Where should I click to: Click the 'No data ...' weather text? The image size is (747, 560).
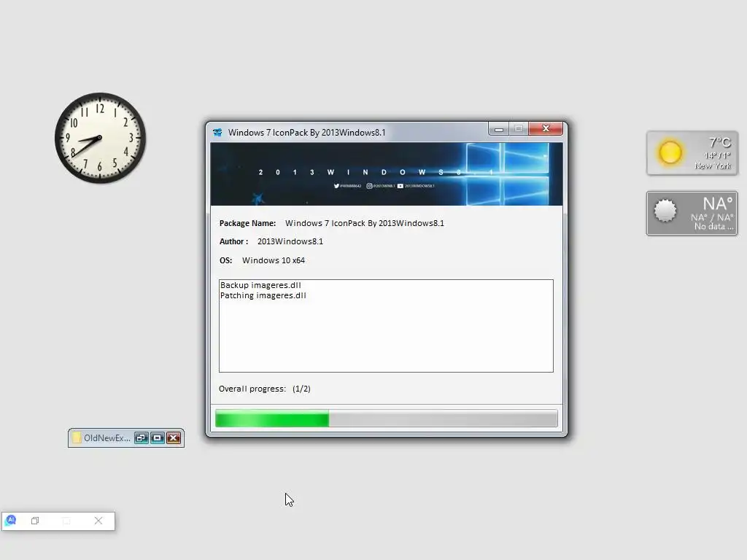click(x=713, y=227)
